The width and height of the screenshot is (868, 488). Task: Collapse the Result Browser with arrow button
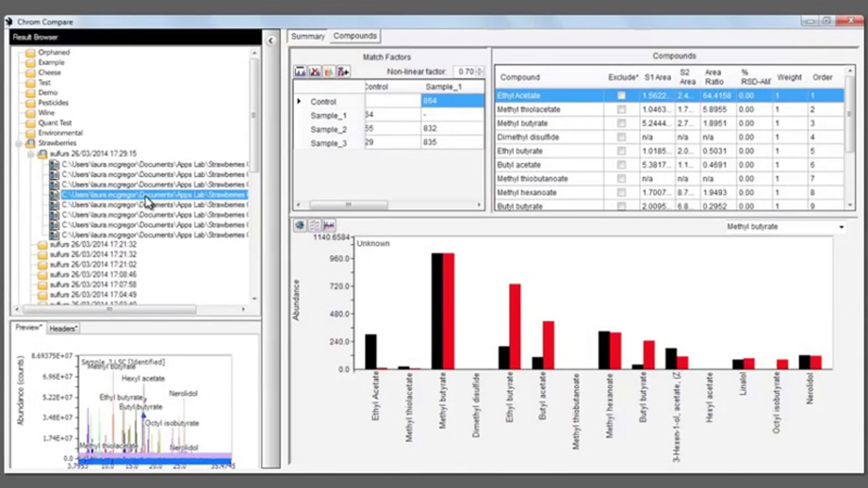[271, 41]
